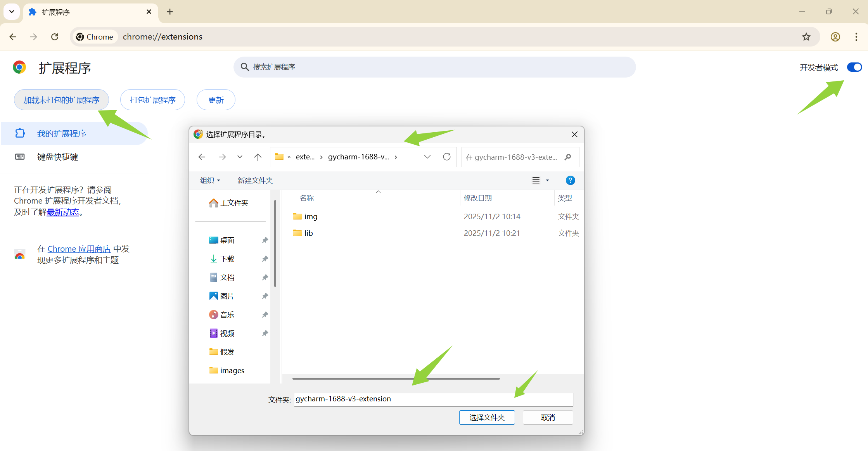Select 我的扩展程序 in the sidebar

point(61,134)
